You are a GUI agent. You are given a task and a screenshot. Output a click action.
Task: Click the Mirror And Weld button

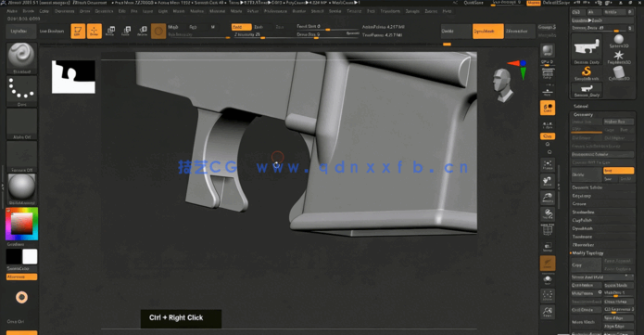click(x=602, y=277)
